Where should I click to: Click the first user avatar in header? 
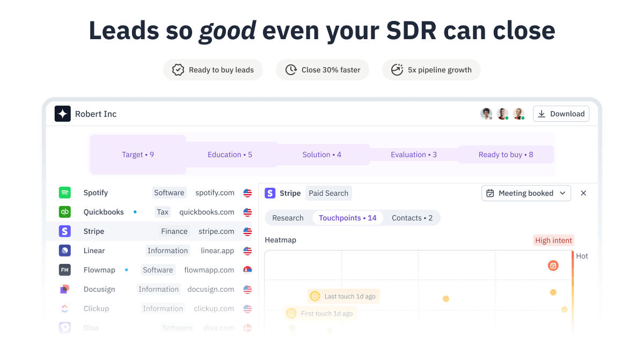coord(486,114)
